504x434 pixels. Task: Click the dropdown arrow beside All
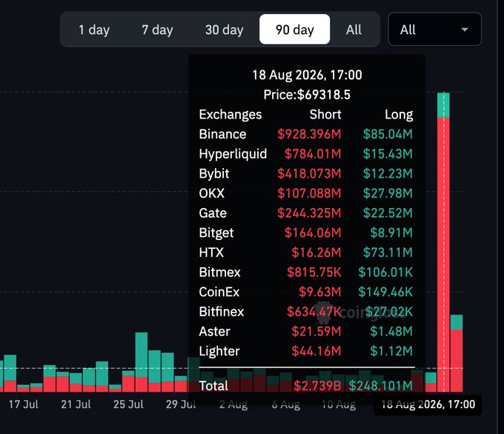click(x=464, y=30)
